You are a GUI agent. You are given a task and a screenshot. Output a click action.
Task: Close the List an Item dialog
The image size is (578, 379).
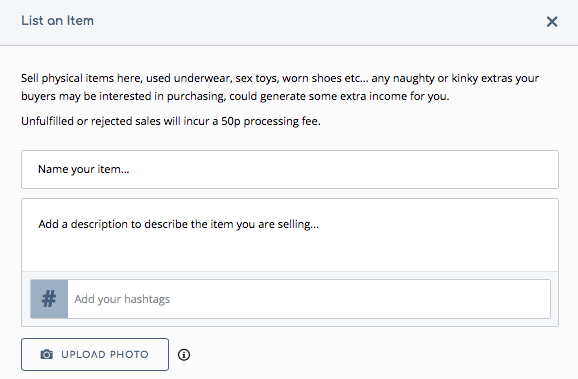click(552, 21)
